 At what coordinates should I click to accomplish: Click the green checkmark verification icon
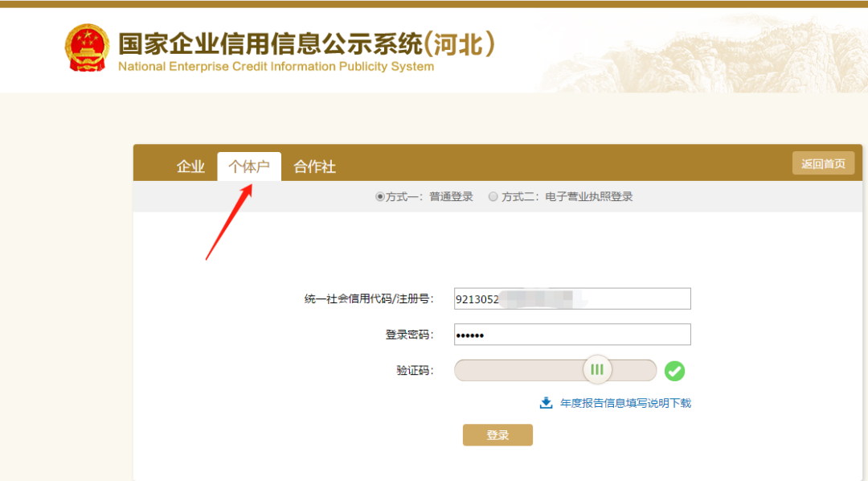pyautogui.click(x=674, y=371)
